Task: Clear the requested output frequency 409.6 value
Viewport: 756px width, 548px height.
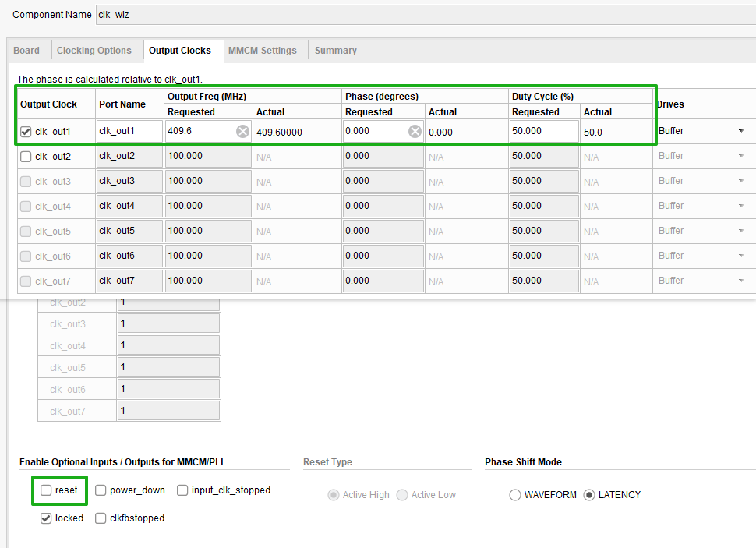Action: (242, 132)
